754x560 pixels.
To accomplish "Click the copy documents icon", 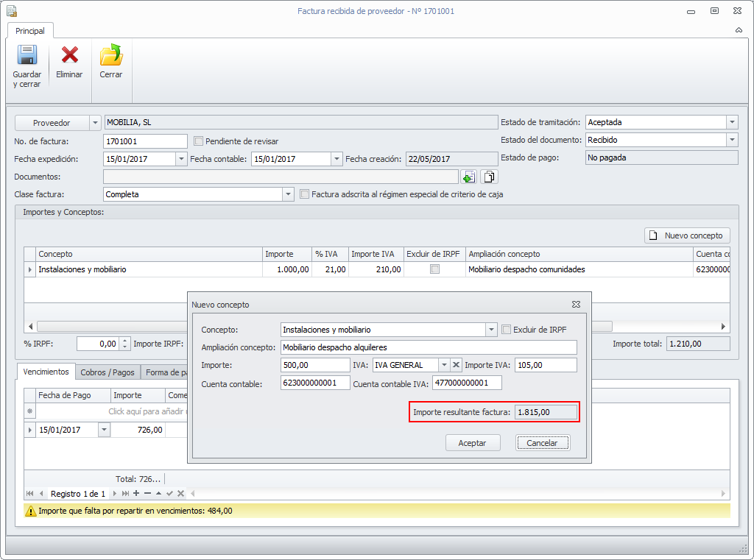I will click(x=490, y=177).
